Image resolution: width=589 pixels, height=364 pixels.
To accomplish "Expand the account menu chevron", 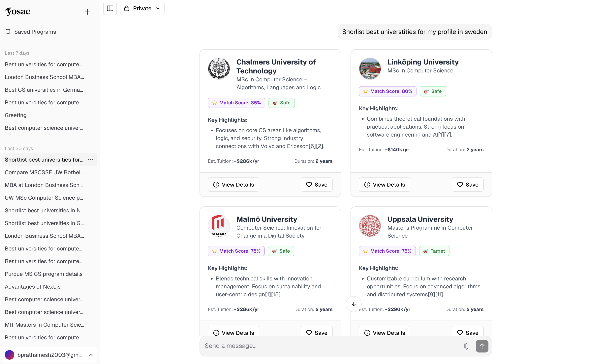I will 91,355.
